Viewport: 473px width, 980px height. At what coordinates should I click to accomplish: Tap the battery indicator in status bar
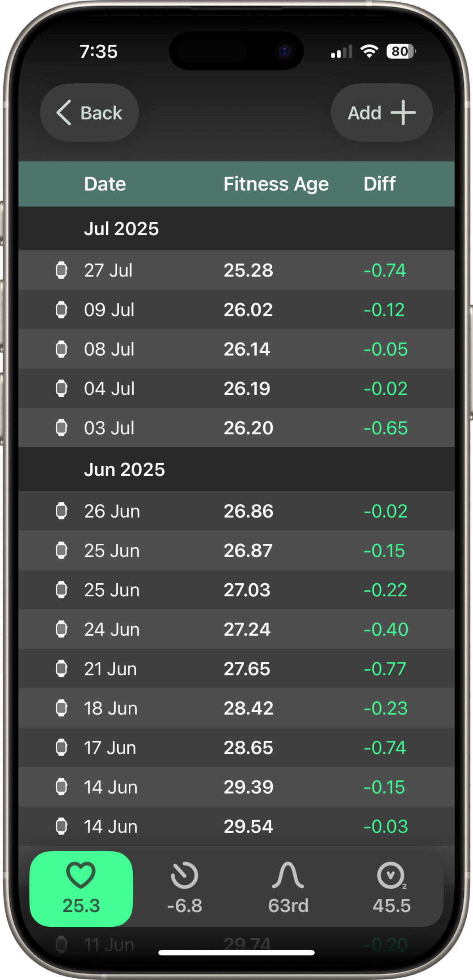[x=401, y=51]
